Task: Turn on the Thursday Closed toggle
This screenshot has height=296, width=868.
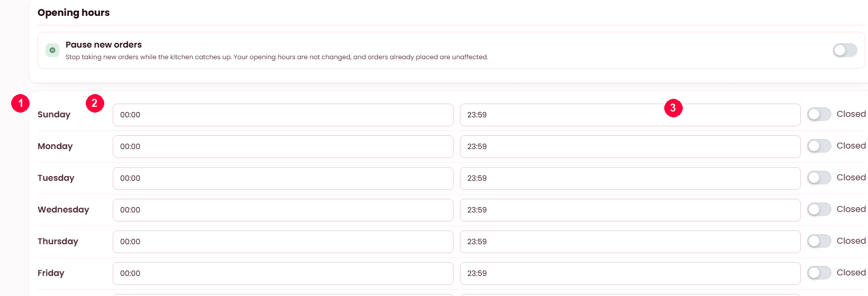Action: pyautogui.click(x=819, y=241)
